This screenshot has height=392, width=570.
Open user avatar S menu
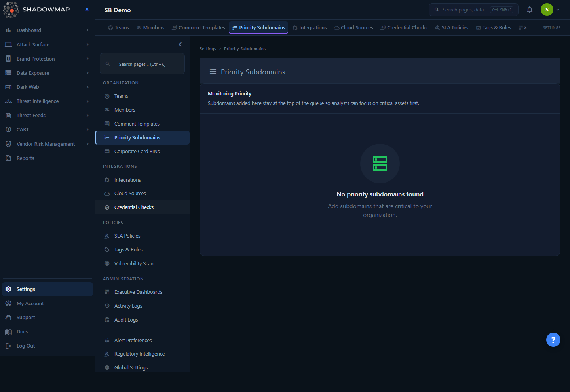point(547,10)
